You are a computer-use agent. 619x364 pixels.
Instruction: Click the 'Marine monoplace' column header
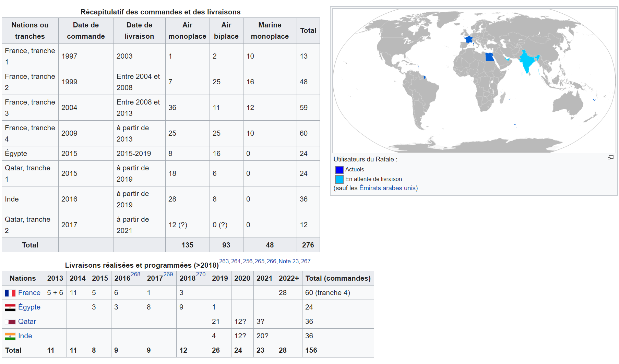pyautogui.click(x=270, y=31)
